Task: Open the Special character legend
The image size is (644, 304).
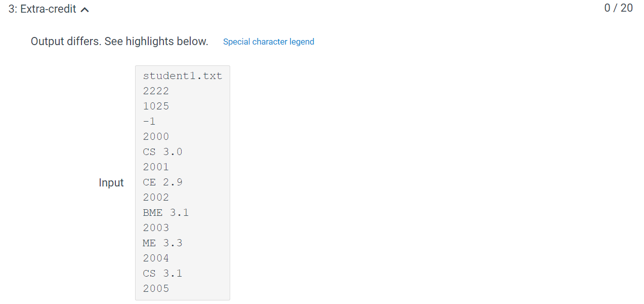Action: coord(269,42)
